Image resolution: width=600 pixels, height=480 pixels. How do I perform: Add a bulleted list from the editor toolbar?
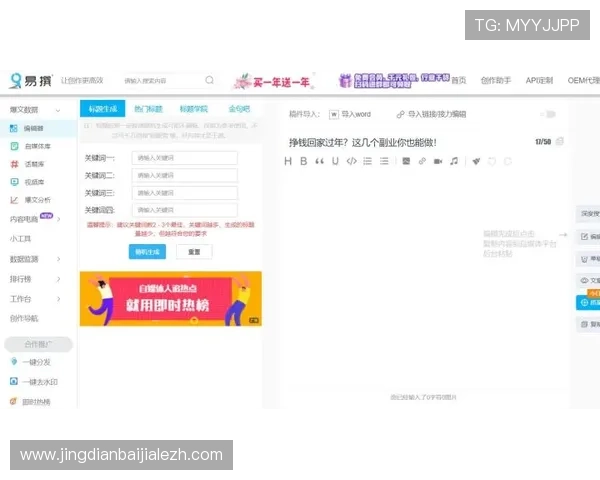pyautogui.click(x=368, y=161)
